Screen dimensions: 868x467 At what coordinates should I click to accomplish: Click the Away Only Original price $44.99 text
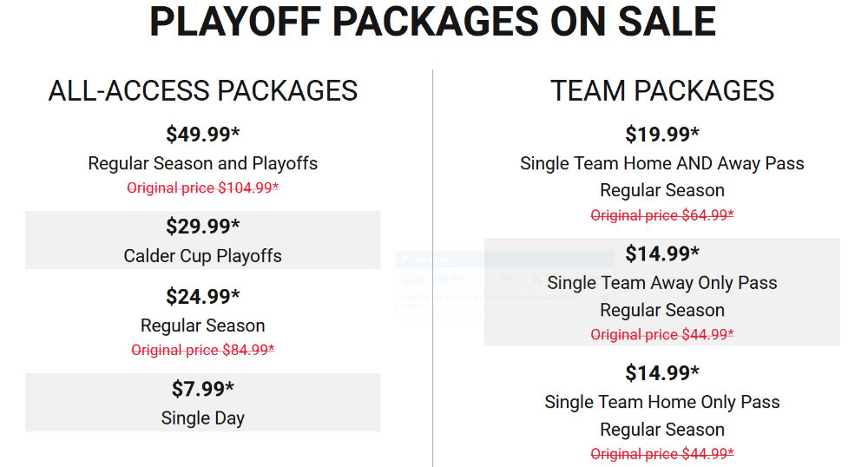click(x=662, y=335)
